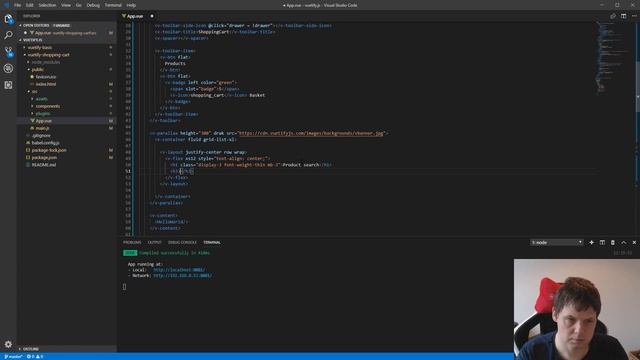Collapse the Open Editors section
640x360 pixels.
coord(67,25)
